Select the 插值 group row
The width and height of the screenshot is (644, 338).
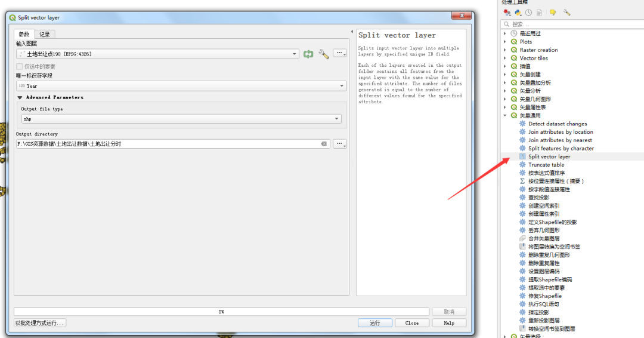point(525,66)
